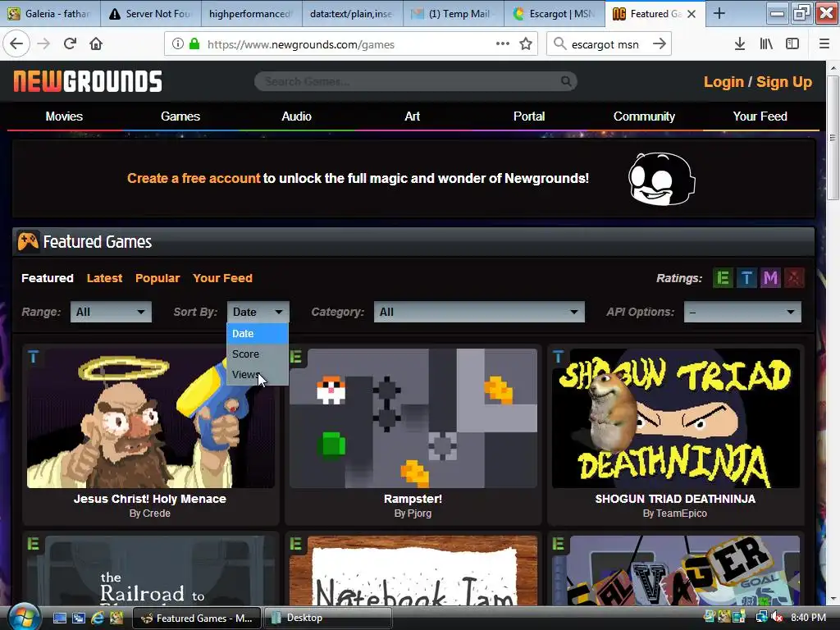
Task: Select the Popular games filter
Action: [x=157, y=278]
